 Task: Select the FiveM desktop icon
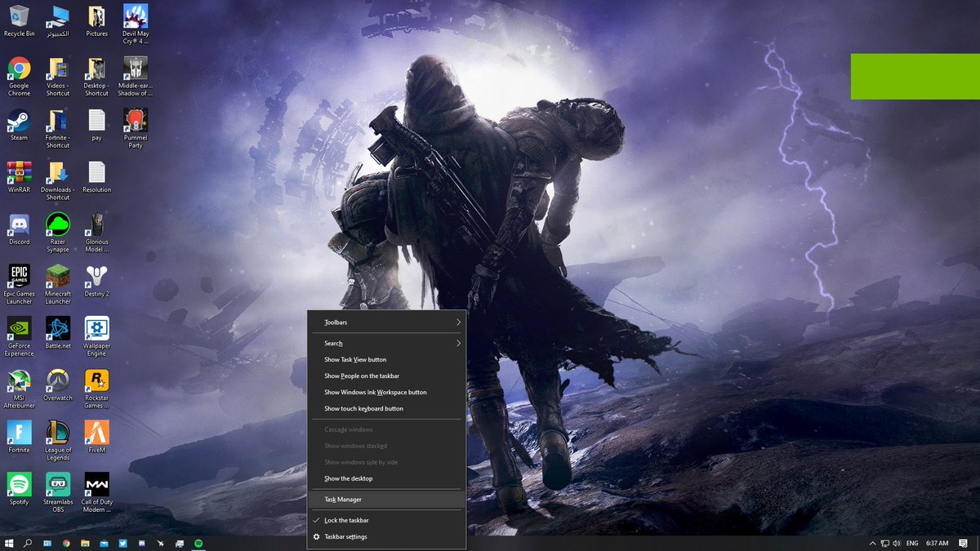96,437
